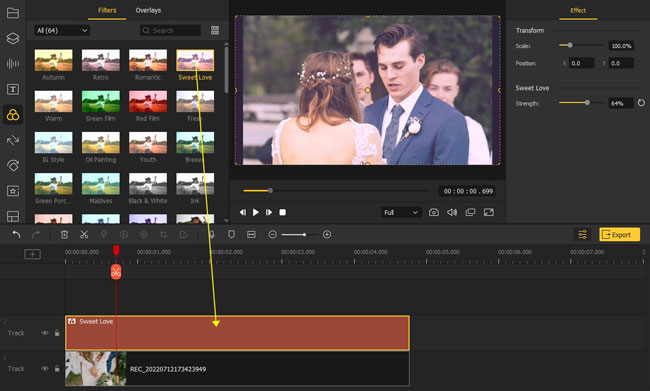Screen dimensions: 650x391
Task: Open the Filters panel icon in sidebar
Action: (13, 114)
